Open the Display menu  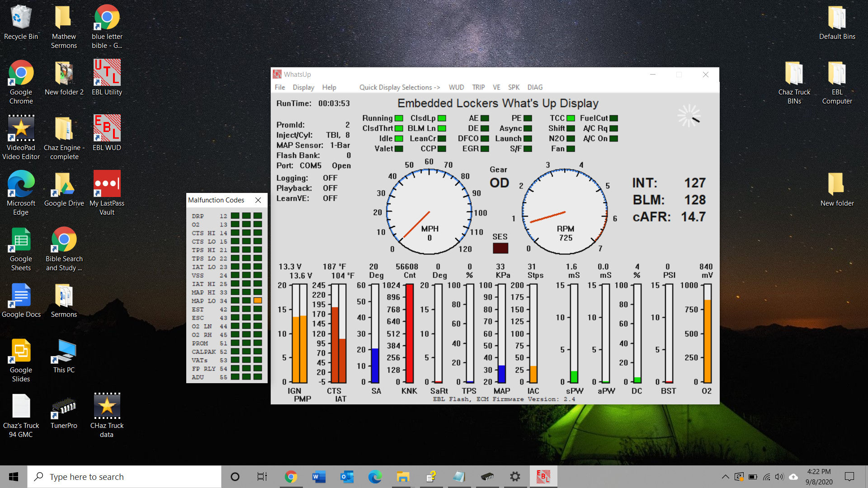[x=303, y=87]
